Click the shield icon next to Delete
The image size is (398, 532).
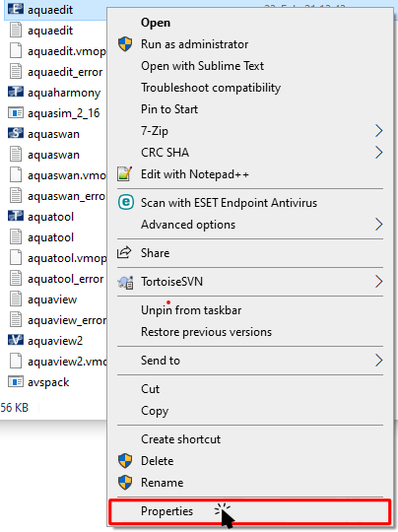click(x=125, y=460)
